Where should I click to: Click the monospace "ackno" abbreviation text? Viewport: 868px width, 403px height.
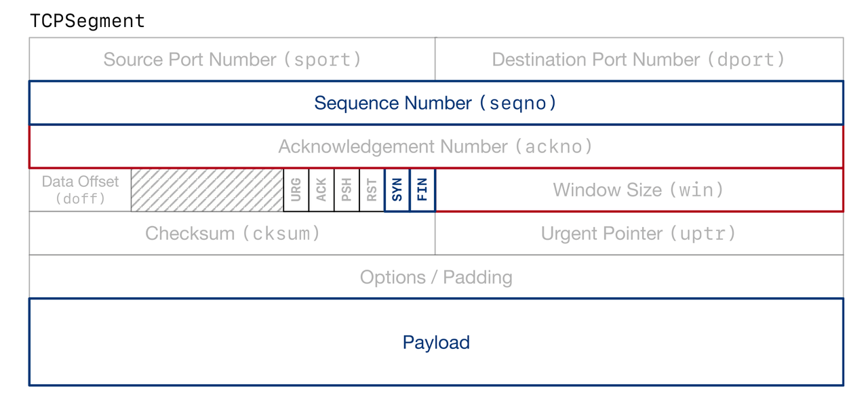[554, 146]
